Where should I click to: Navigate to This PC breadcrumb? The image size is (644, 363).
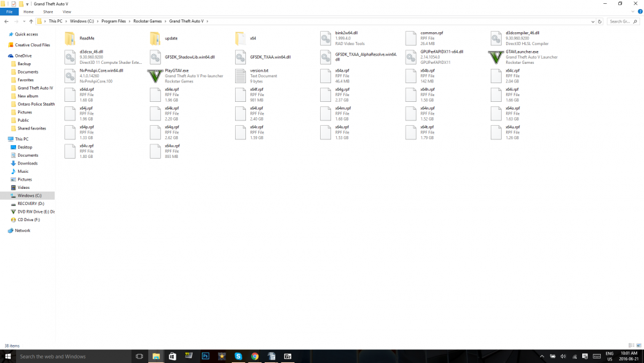point(55,21)
